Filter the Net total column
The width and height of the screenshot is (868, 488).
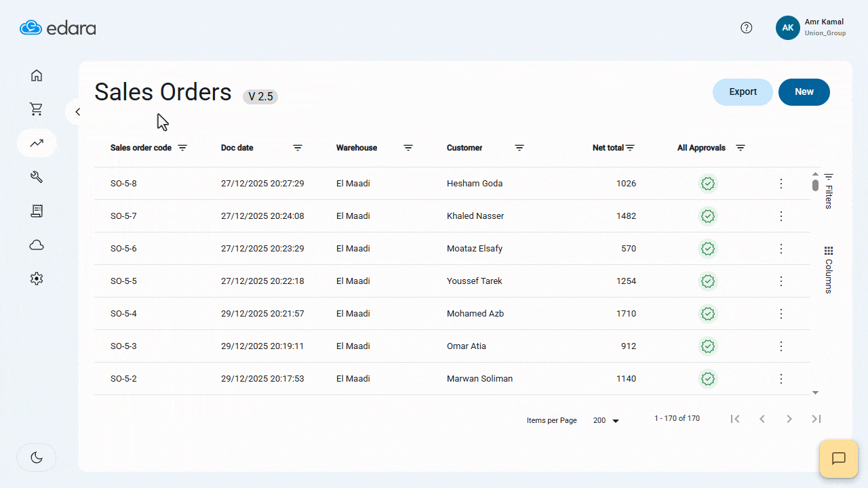[x=630, y=148]
